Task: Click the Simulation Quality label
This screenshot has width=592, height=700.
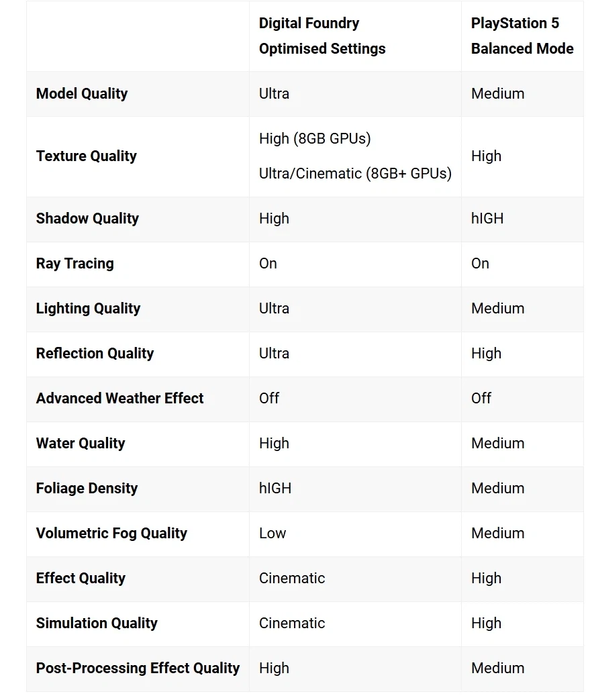Action: [97, 623]
